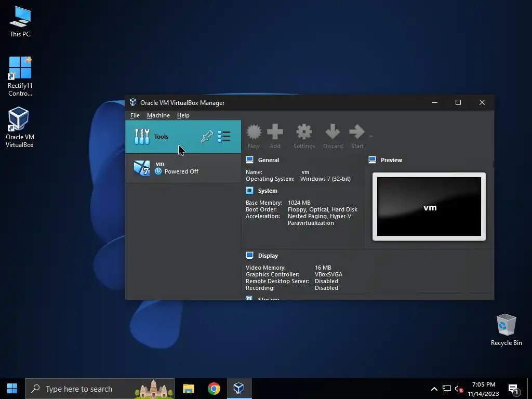Click the System section heading
Viewport: 532px width, 399px height.
(x=268, y=191)
